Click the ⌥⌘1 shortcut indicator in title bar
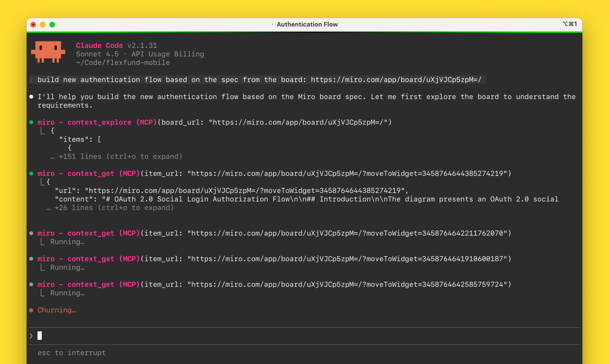The width and height of the screenshot is (609, 364). pos(569,24)
